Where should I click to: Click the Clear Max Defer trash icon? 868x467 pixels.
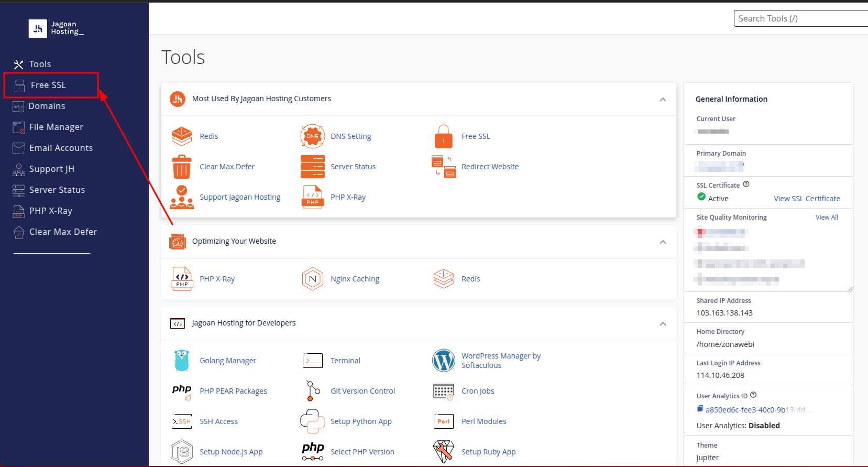pyautogui.click(x=182, y=167)
